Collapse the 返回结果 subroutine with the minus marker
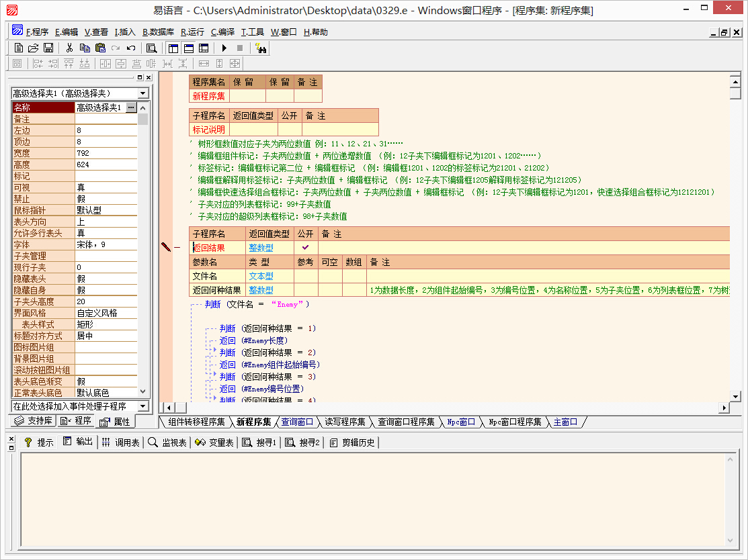 click(x=177, y=248)
